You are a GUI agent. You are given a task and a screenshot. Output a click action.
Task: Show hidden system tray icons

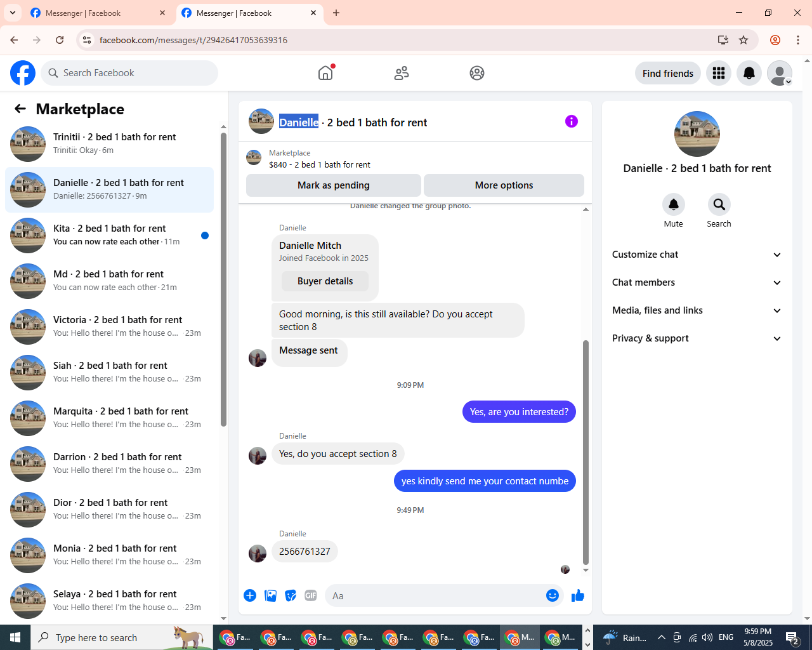tap(661, 637)
